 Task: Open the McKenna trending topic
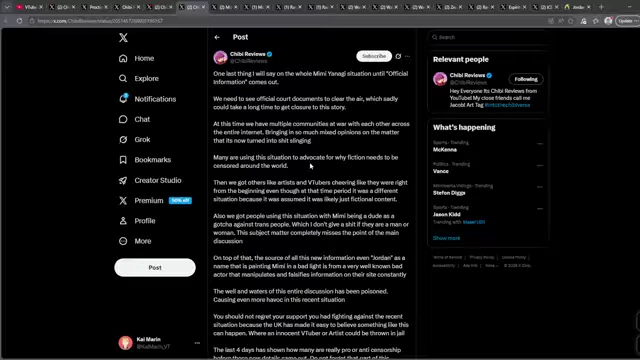(x=445, y=150)
